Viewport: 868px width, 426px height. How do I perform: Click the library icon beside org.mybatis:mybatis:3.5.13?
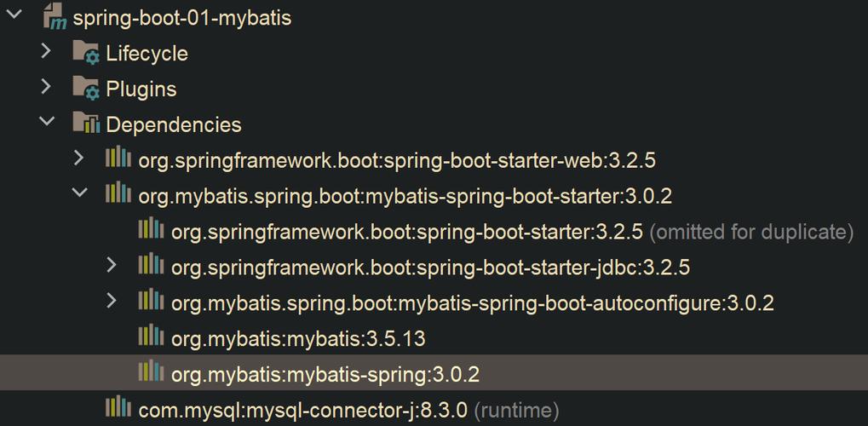click(x=151, y=337)
